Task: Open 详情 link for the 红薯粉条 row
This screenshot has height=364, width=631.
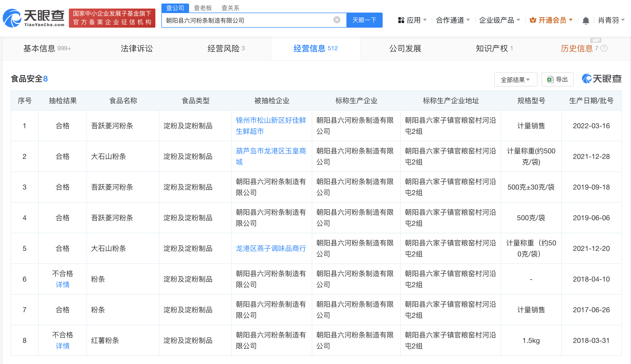Action: (x=62, y=346)
